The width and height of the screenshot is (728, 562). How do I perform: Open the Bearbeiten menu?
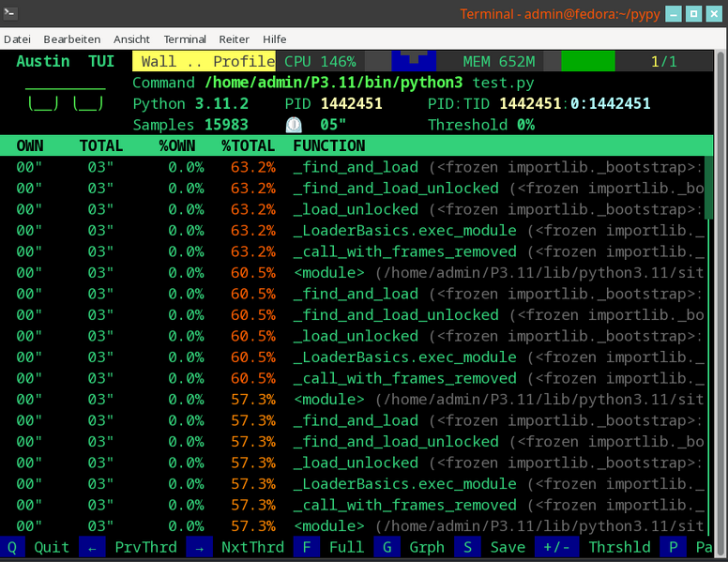pos(72,39)
